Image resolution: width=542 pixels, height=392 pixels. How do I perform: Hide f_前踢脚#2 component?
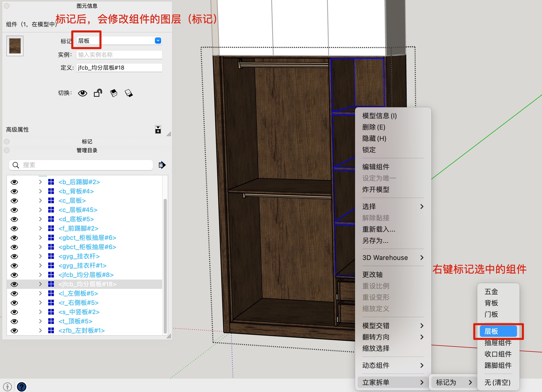pos(14,228)
